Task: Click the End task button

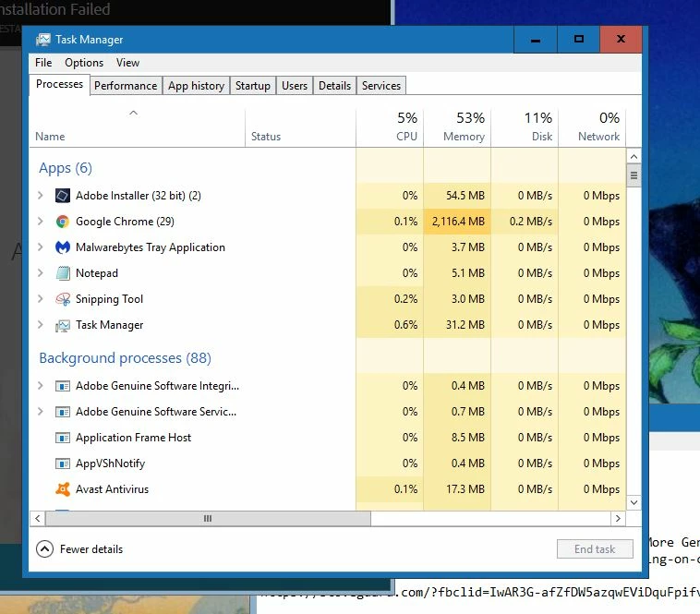Action: click(x=595, y=548)
